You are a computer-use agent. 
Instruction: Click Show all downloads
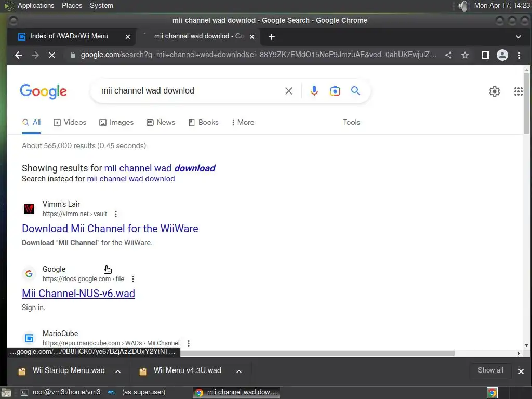click(x=490, y=370)
